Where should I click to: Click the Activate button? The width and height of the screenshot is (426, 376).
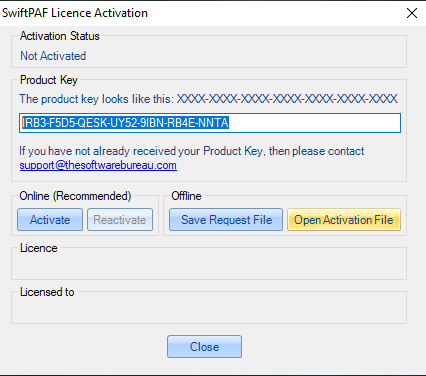coord(50,220)
